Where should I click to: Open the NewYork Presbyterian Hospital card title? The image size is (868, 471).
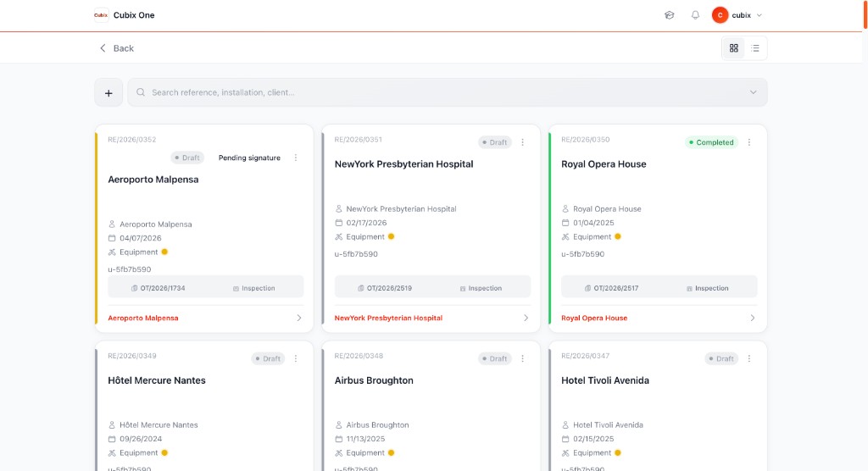[403, 163]
